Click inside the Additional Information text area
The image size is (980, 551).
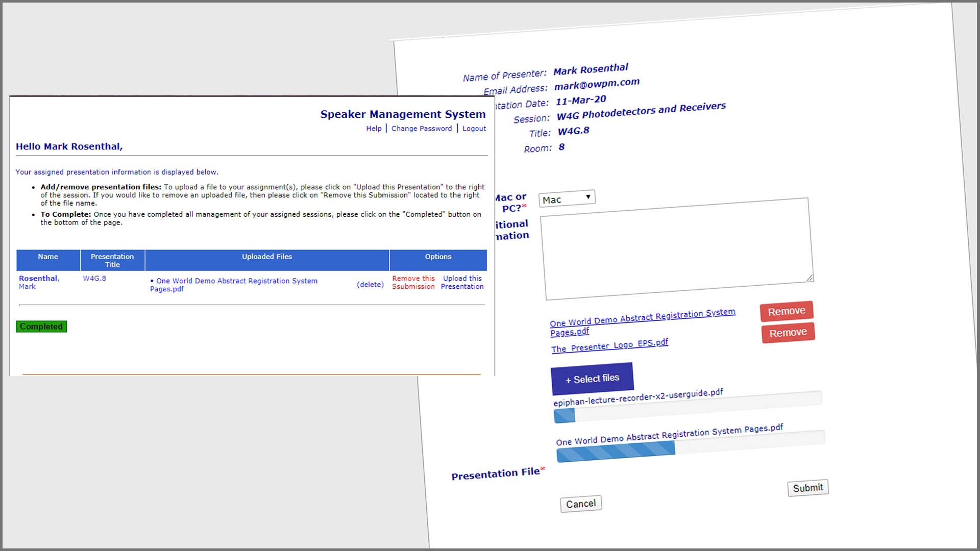[677, 248]
